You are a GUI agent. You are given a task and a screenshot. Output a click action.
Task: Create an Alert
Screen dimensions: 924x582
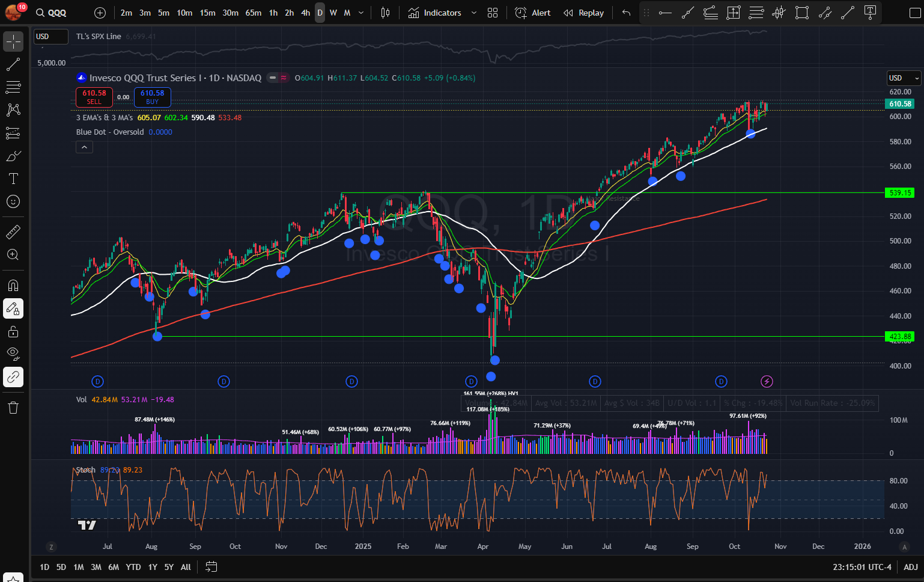click(533, 13)
